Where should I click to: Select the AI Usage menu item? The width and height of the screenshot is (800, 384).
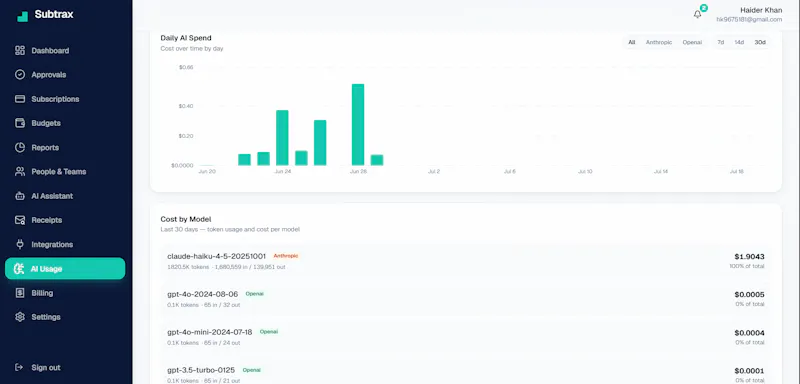(65, 269)
